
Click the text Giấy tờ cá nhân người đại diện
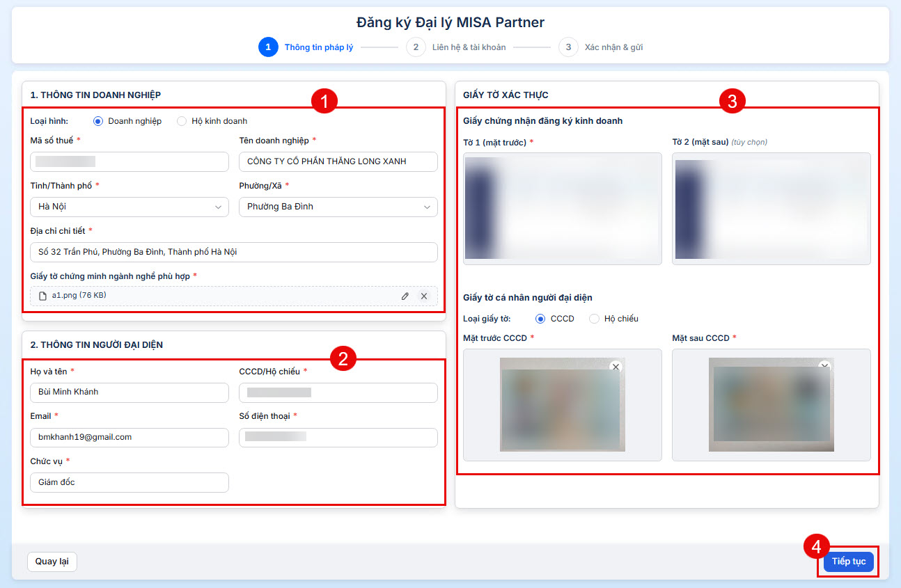coord(528,298)
